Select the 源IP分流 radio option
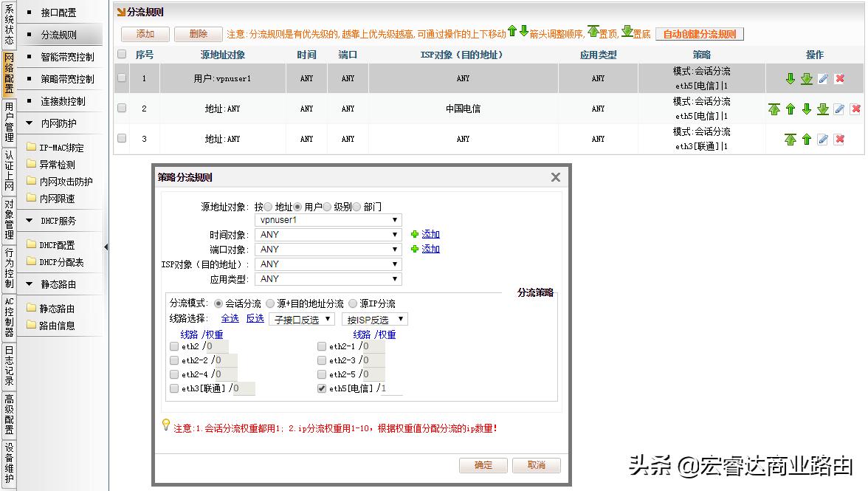Image resolution: width=868 pixels, height=491 pixels. click(353, 304)
